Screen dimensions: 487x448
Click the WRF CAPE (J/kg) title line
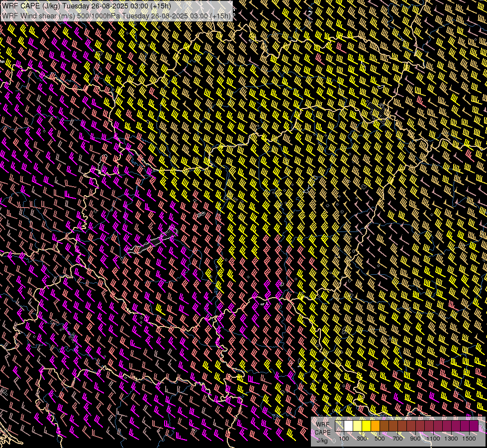[87, 6]
